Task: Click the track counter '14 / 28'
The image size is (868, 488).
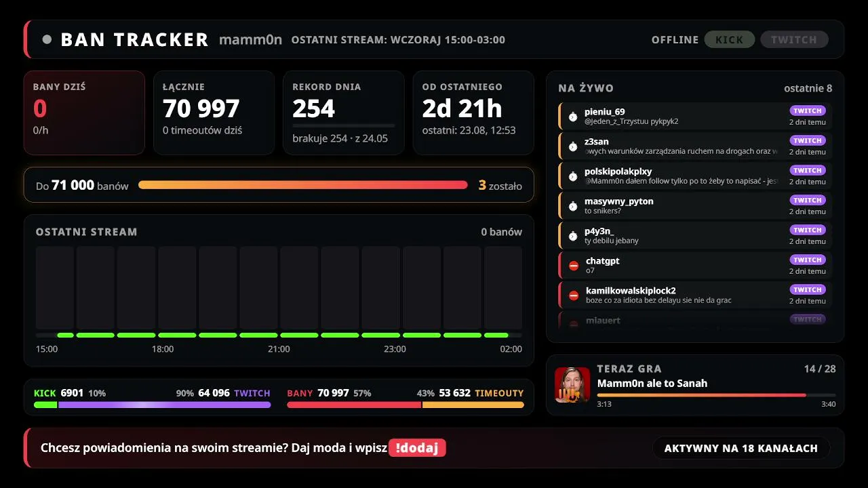Action: (820, 369)
